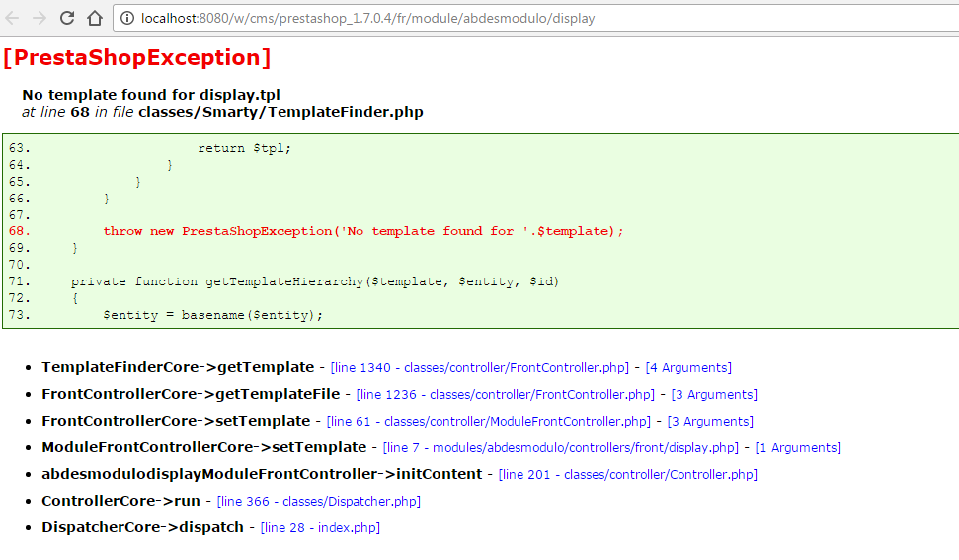Open line 1236 FrontController.php link
Screen dimensions: 959x560
coord(506,395)
